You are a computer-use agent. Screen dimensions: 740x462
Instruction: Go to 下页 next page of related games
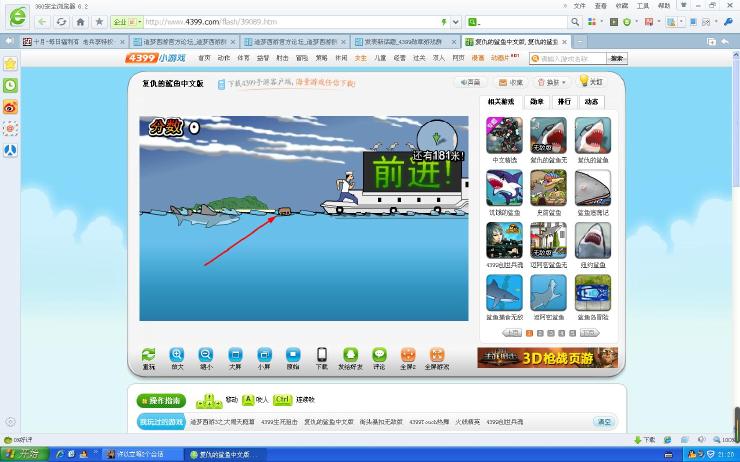(x=589, y=333)
